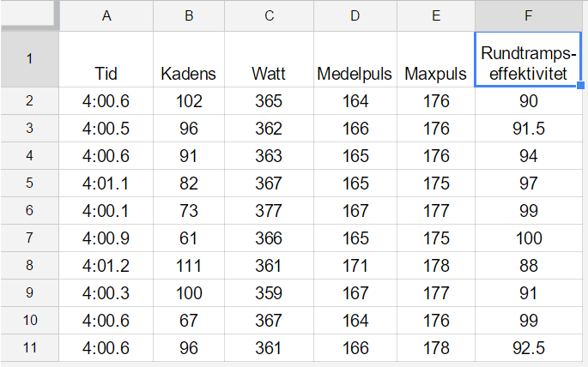Image resolution: width=588 pixels, height=367 pixels.
Task: Click the select-all corner box
Action: (x=29, y=15)
